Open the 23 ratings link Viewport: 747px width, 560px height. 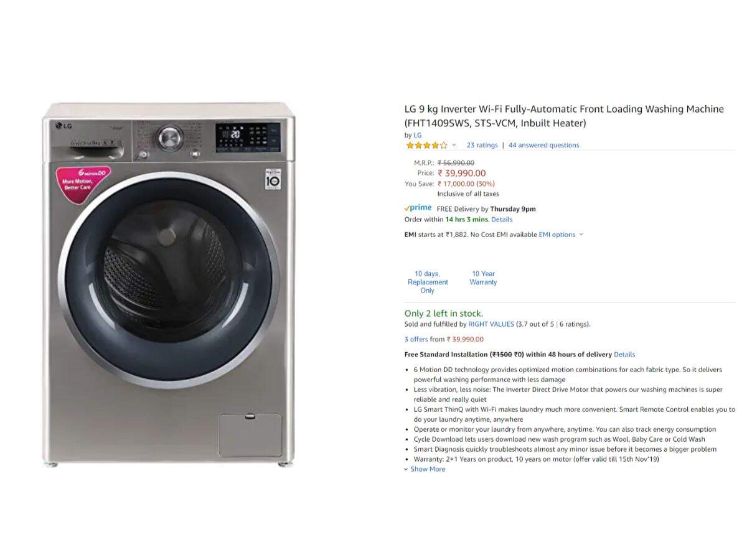coord(482,145)
